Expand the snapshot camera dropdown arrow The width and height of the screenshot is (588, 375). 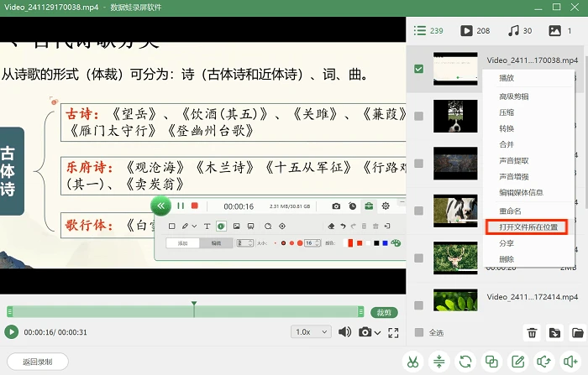pos(378,333)
